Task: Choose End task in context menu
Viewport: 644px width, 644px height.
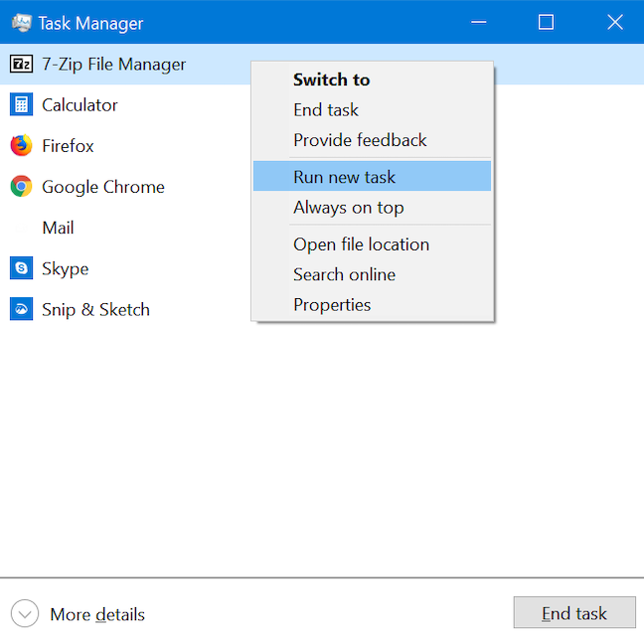Action: [372, 110]
